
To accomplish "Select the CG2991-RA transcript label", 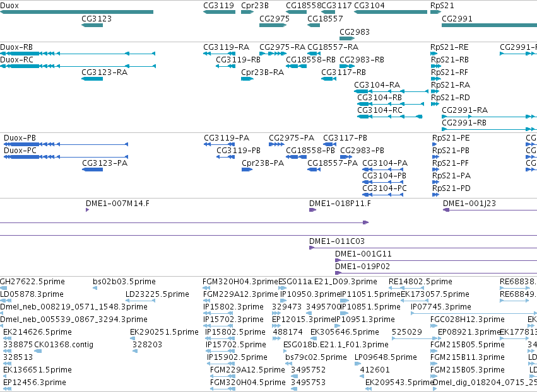I will (x=464, y=110).
